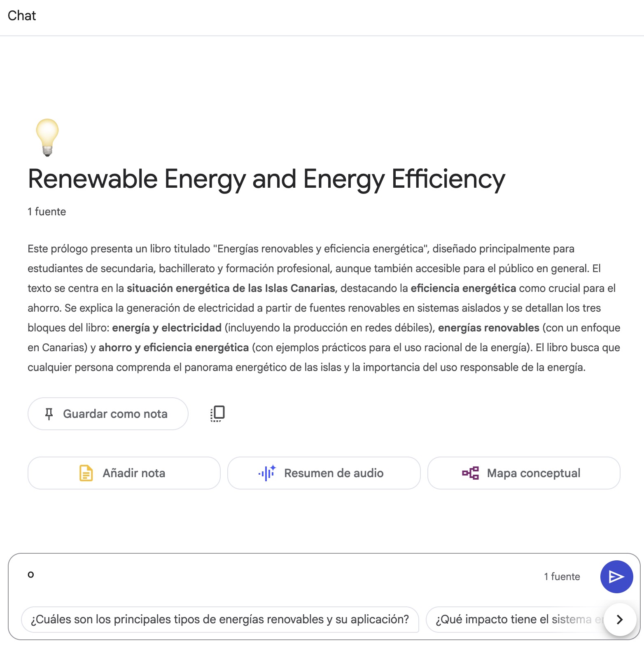Copy the summary with the copy icon

(217, 414)
